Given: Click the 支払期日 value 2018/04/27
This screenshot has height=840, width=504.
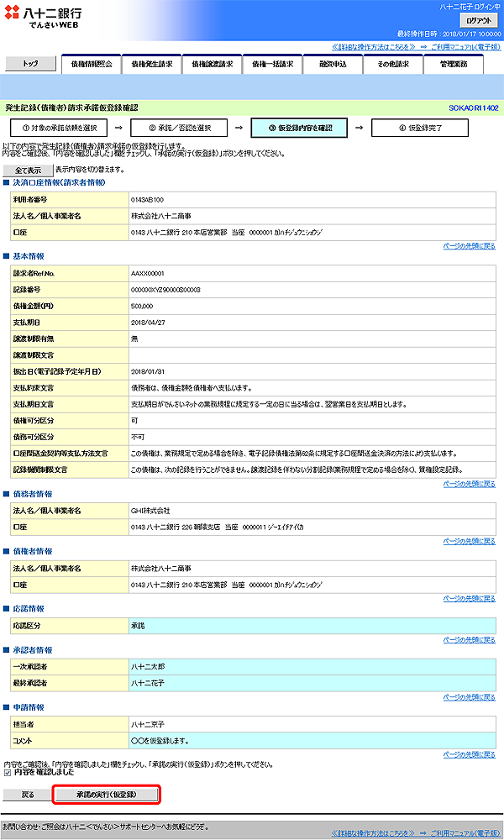Looking at the screenshot, I should point(148,323).
